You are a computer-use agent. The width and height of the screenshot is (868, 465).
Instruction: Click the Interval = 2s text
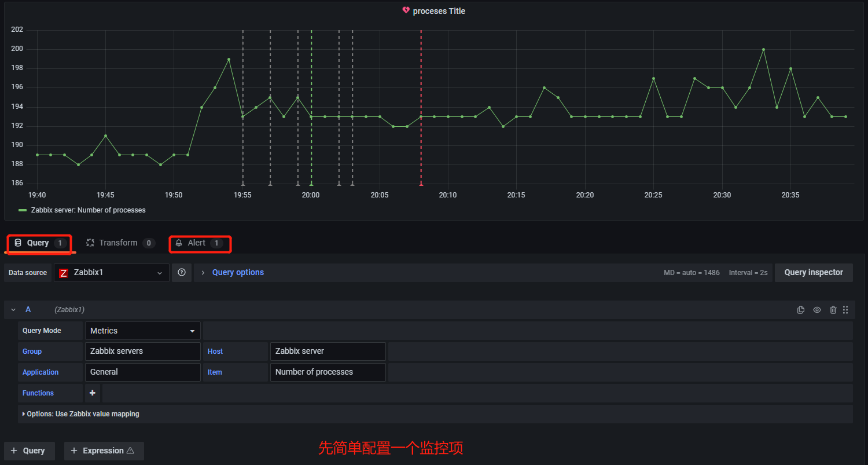pyautogui.click(x=748, y=273)
